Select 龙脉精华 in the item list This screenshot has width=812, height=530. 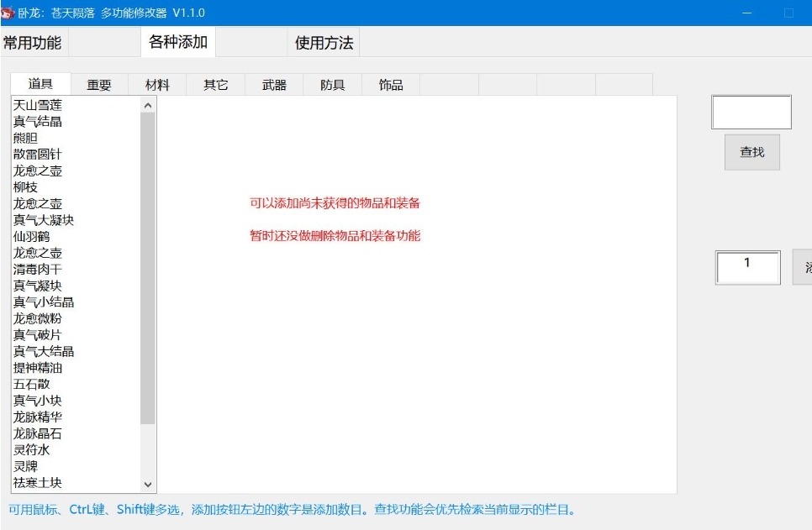pos(38,417)
